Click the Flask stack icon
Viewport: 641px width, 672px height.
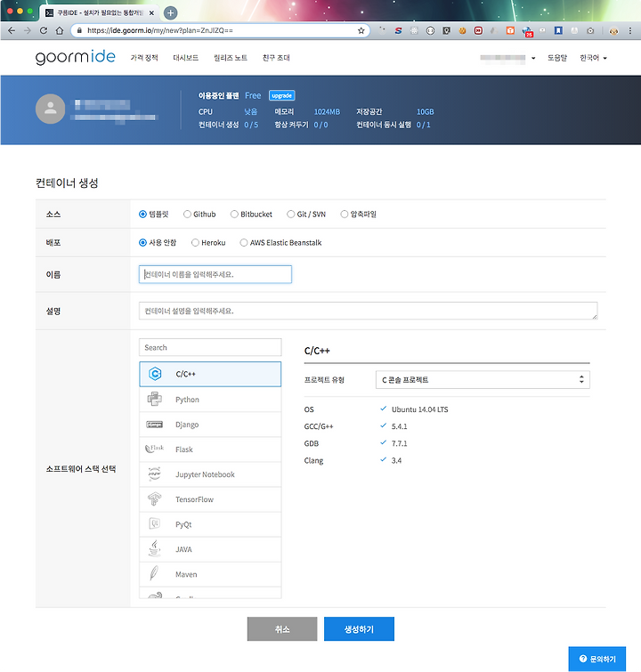click(154, 449)
